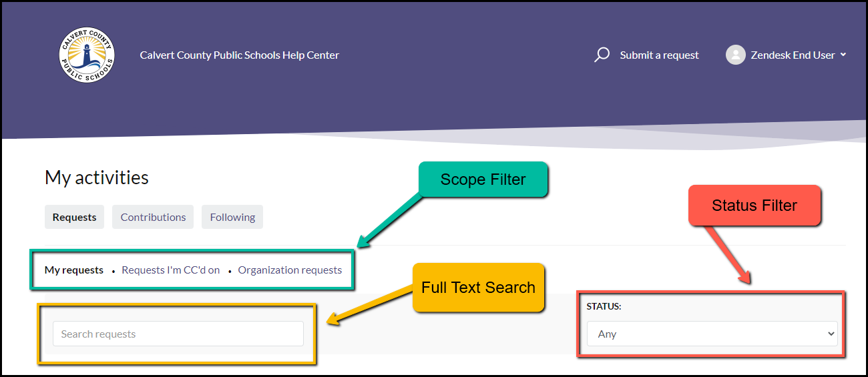This screenshot has height=377, width=868.
Task: Show Requests I'm CC'd on
Action: tap(170, 270)
